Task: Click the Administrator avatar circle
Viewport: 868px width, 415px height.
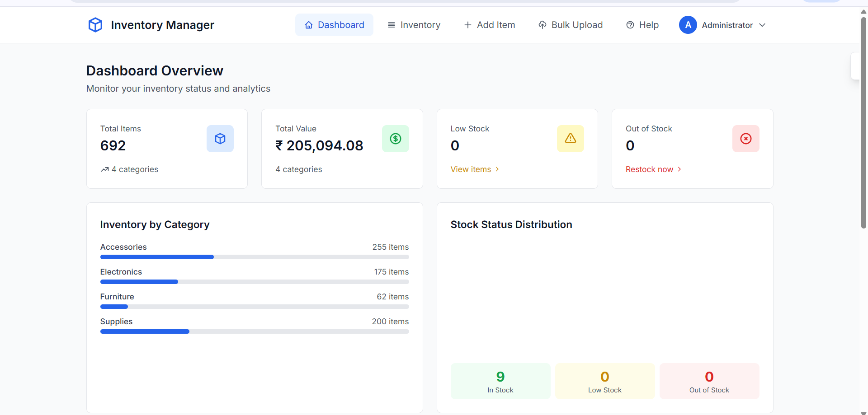Action: pos(688,25)
